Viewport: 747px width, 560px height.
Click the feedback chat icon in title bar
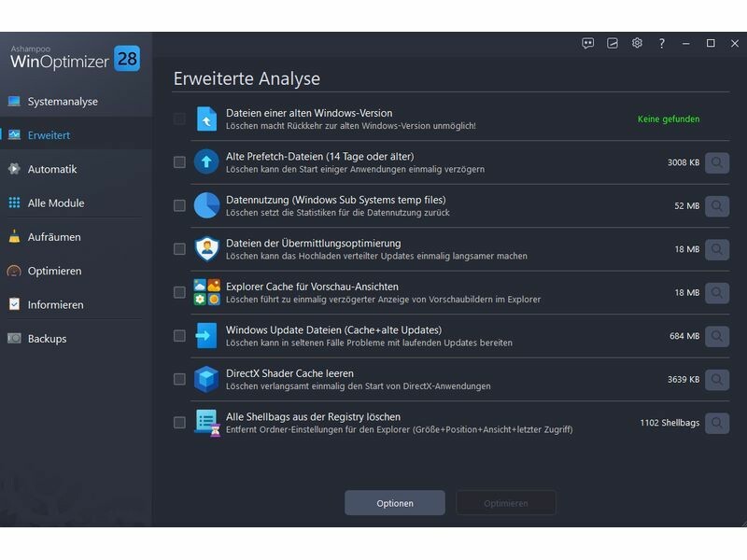point(588,43)
